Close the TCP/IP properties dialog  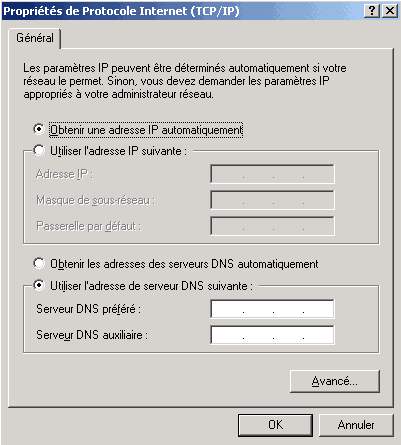[389, 11]
